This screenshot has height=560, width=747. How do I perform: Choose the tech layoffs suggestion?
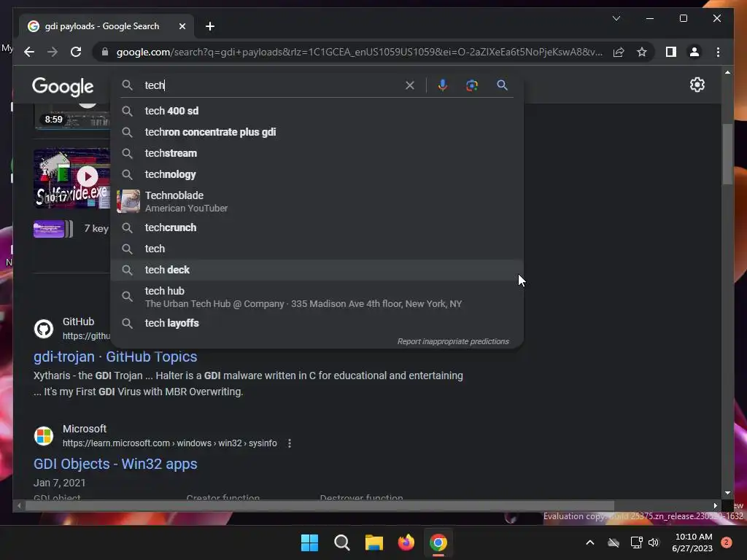(317, 323)
